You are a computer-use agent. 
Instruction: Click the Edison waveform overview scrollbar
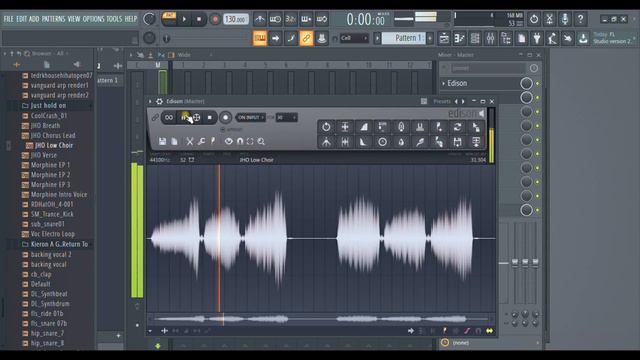point(321,319)
